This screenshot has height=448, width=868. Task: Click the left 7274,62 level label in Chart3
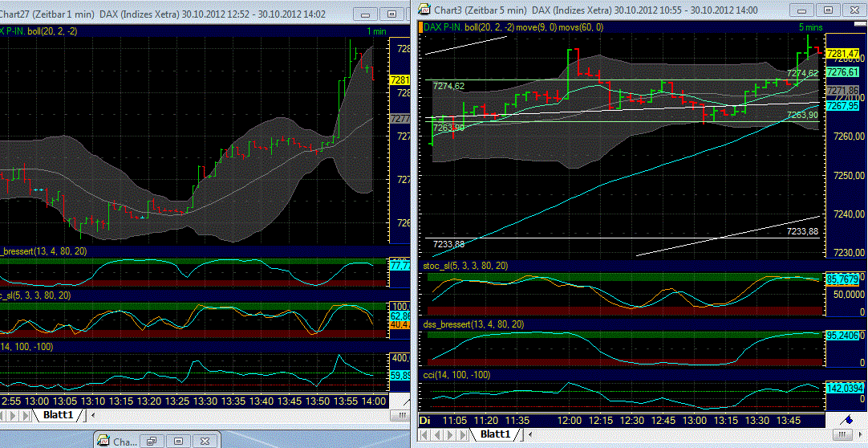click(448, 86)
